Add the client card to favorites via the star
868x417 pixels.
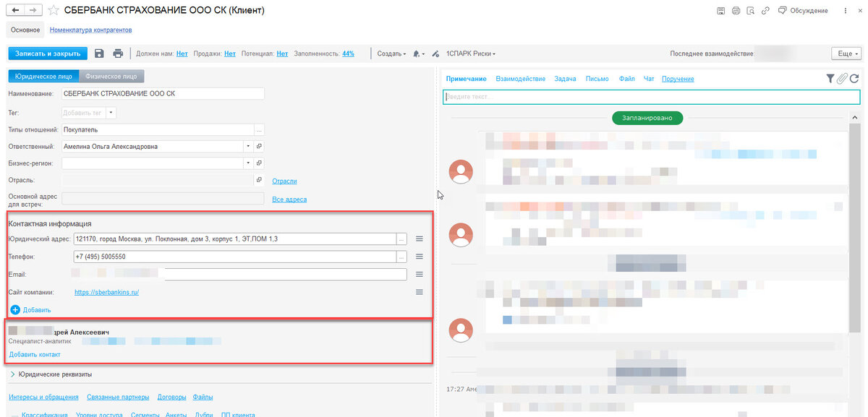54,11
